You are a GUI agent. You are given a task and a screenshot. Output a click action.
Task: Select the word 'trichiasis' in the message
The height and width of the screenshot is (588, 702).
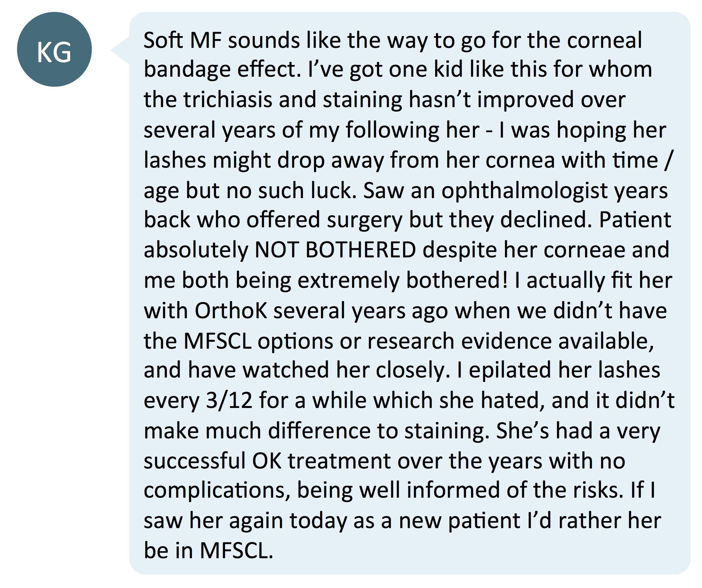tap(228, 100)
